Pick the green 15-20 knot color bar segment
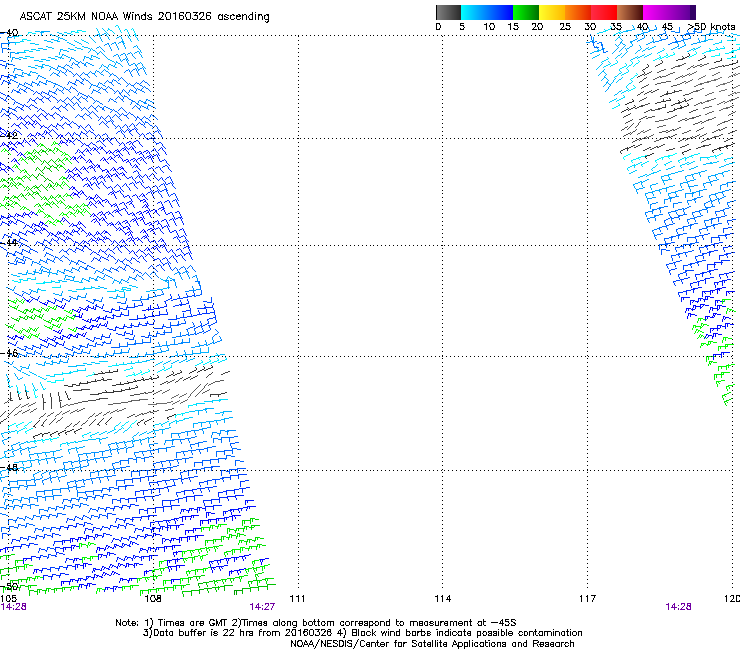Screen dimensions: 740x650 (x=526, y=12)
